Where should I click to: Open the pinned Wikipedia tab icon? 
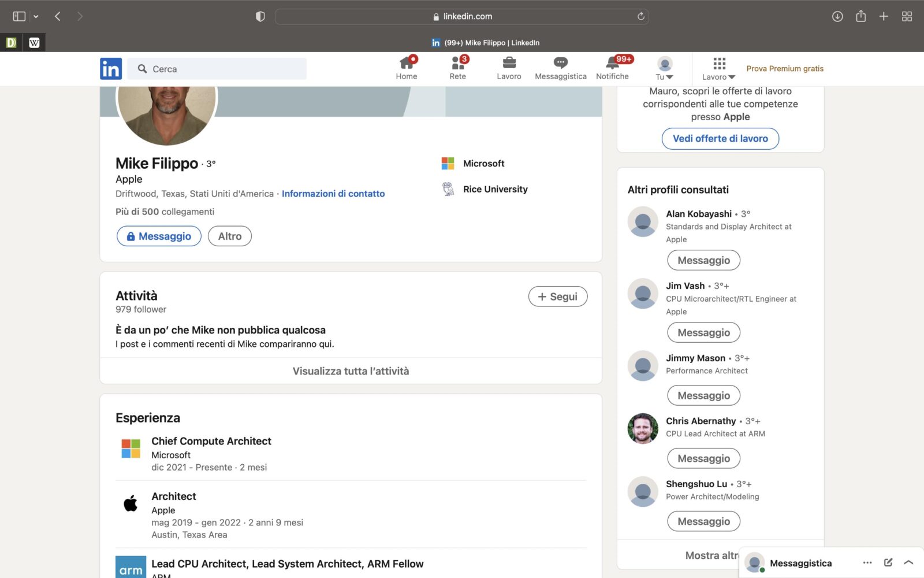[x=34, y=42]
